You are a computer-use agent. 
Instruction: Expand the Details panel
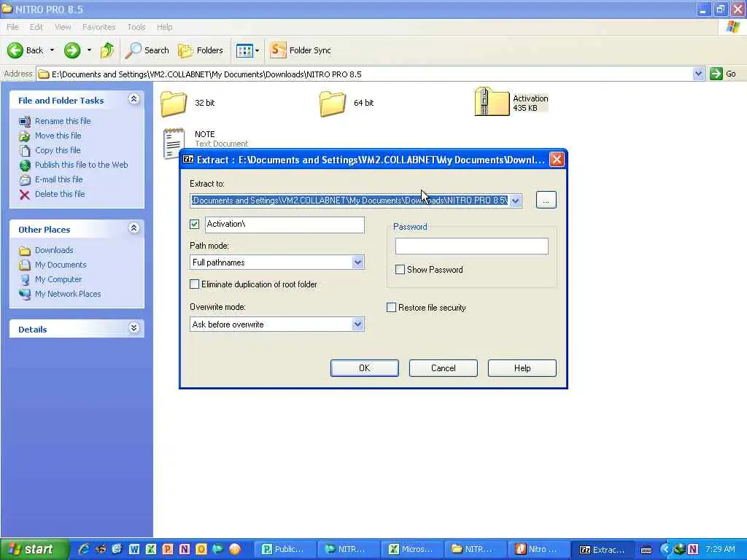[134, 328]
